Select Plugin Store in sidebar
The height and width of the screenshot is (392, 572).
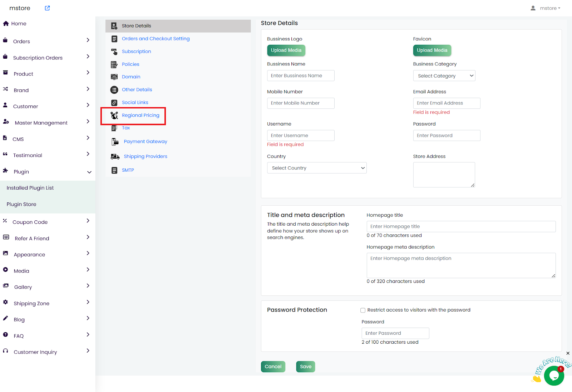click(x=21, y=204)
